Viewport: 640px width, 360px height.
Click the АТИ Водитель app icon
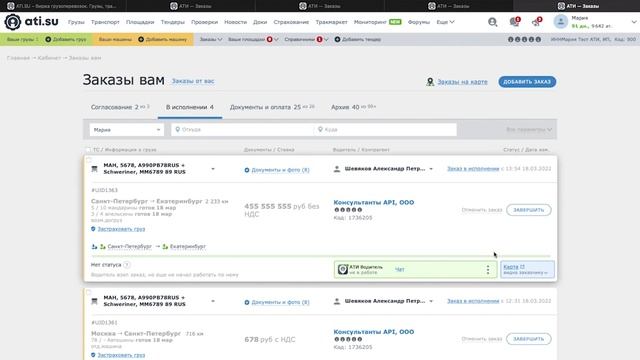click(x=342, y=269)
